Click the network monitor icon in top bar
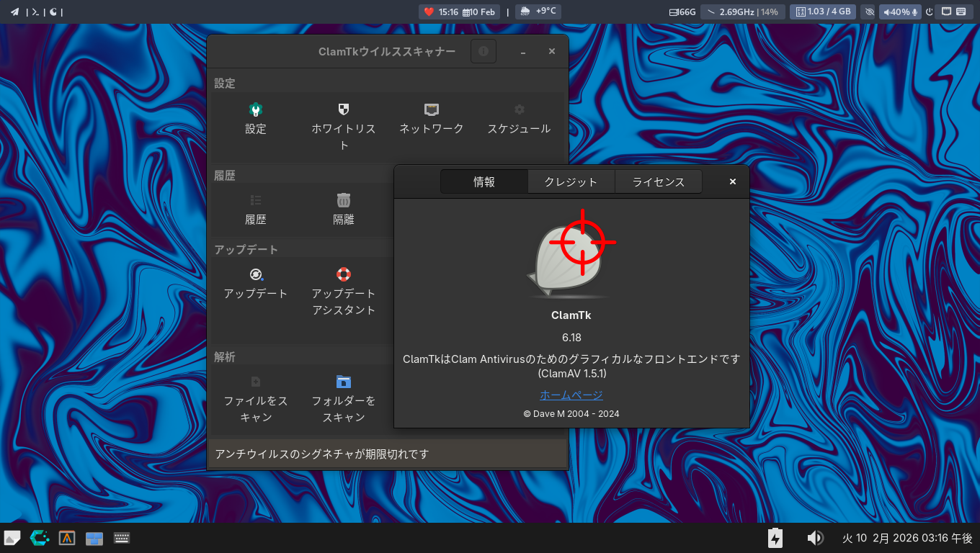 [x=946, y=12]
